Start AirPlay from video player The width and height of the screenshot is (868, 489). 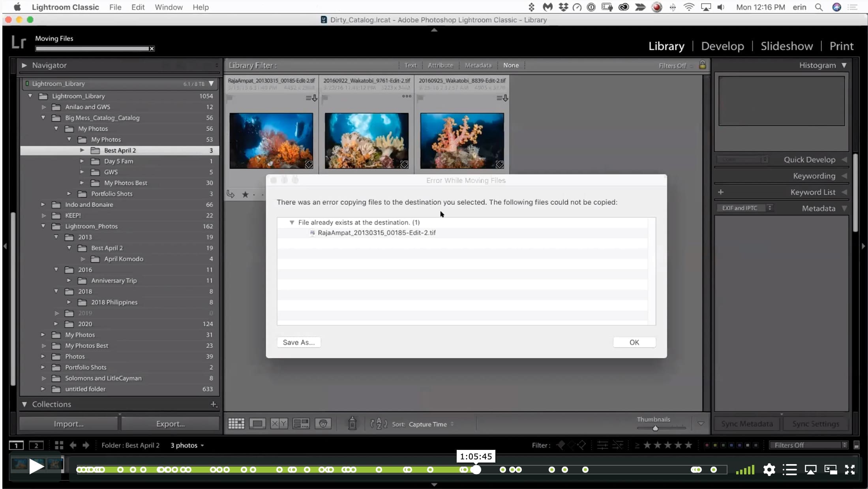pos(810,470)
